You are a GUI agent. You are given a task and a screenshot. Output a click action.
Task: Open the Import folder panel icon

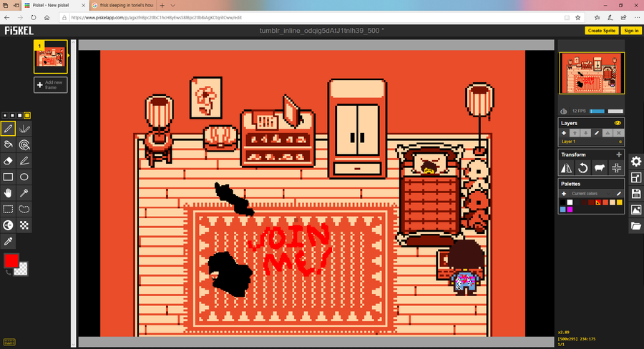tap(636, 226)
